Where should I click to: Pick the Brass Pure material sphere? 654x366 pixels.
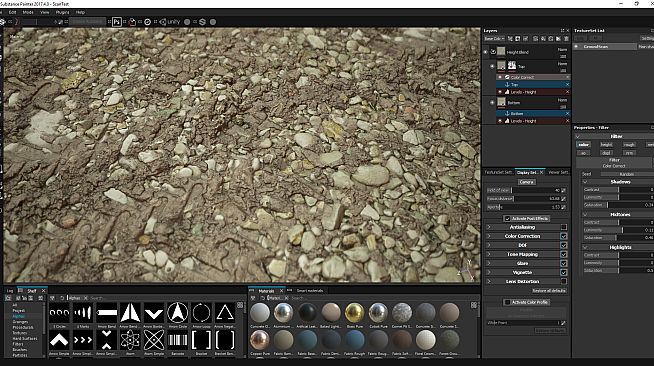point(355,313)
